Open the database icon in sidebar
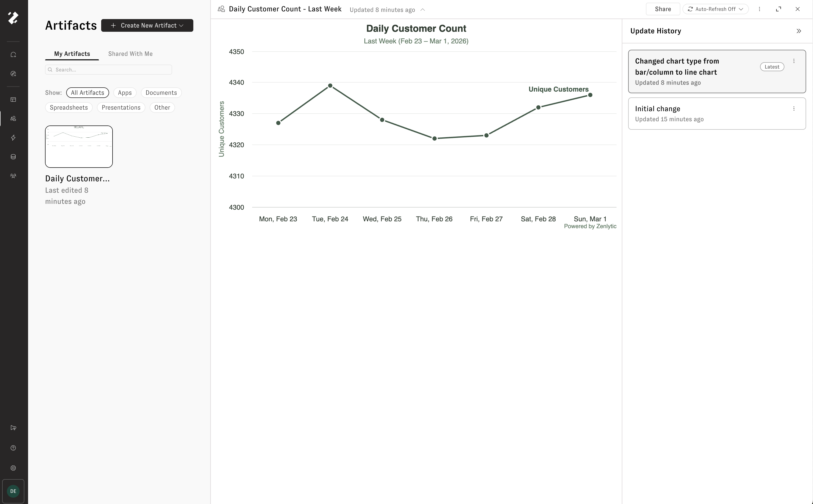 [13, 157]
